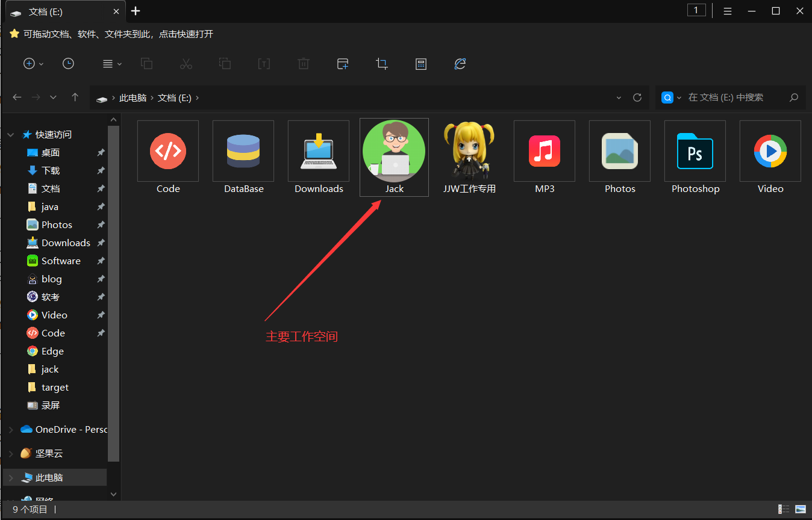Click the paste icon in the toolbar

tap(225, 64)
